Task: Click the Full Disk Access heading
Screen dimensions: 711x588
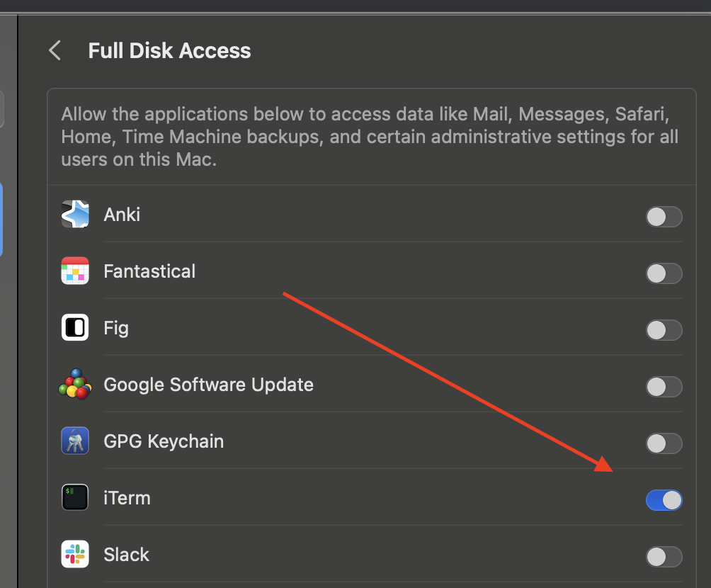Action: 169,50
